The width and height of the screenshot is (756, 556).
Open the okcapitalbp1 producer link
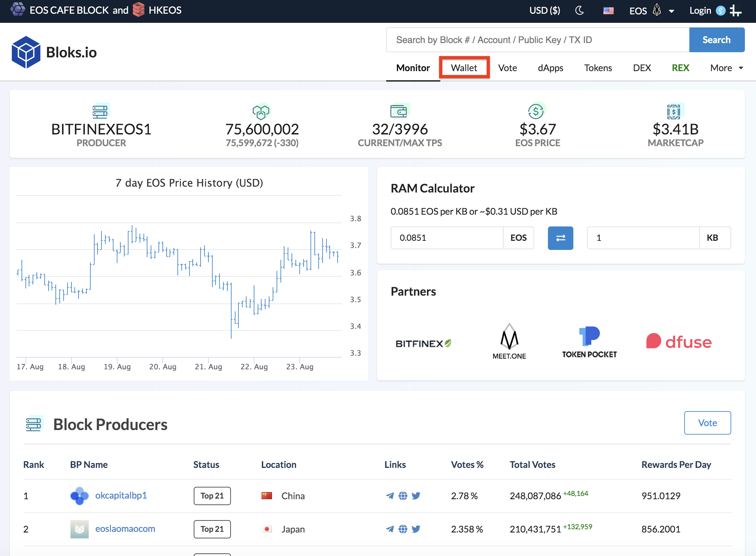(121, 495)
